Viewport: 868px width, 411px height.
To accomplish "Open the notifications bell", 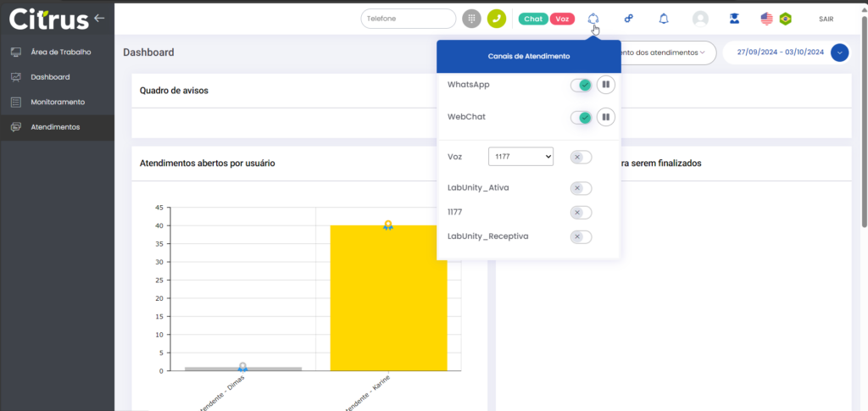I will click(664, 19).
